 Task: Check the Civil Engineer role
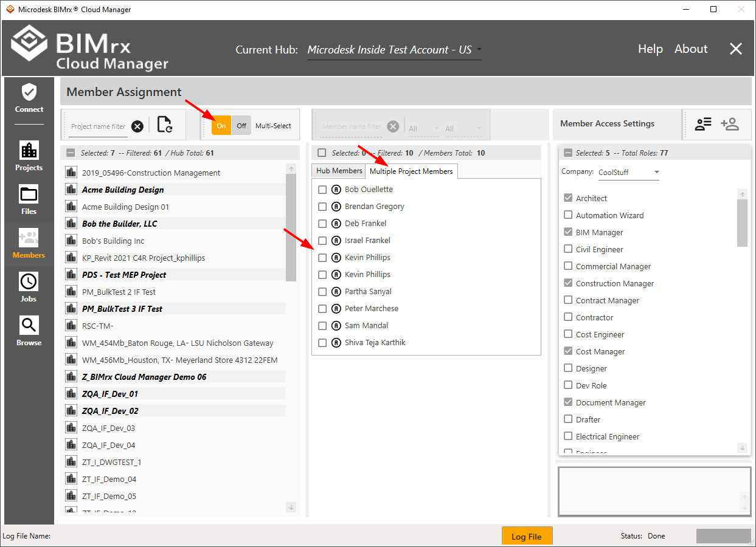[568, 249]
